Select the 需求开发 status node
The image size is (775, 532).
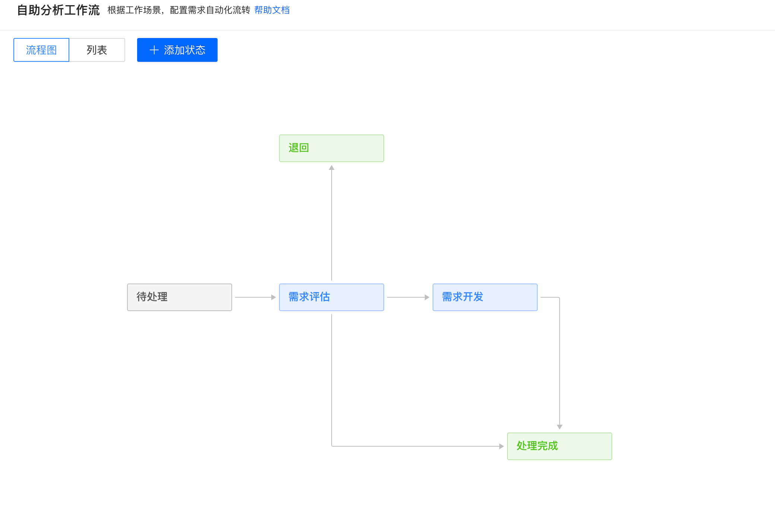[485, 297]
